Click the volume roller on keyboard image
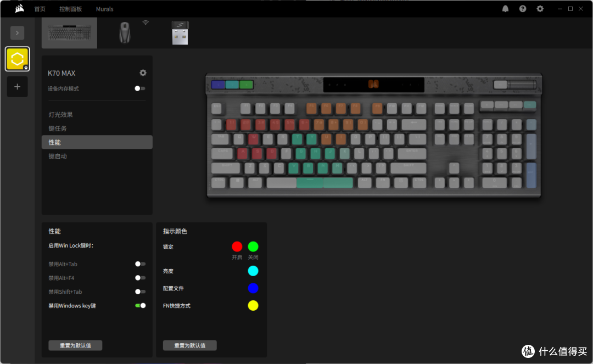Screen dimensions: 593x364 [522, 85]
